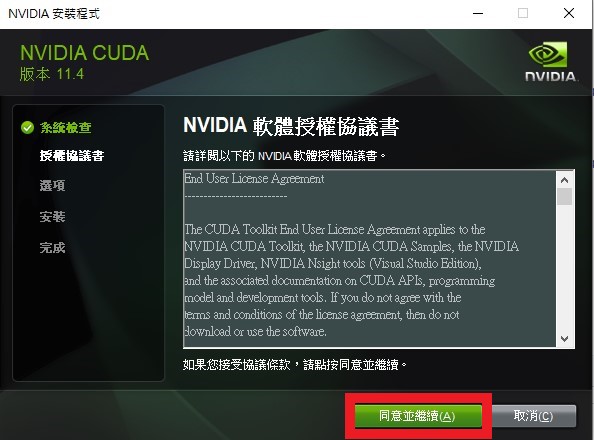This screenshot has height=440, width=594.
Task: Select the 授權協議書 step in sidebar
Action: tap(72, 156)
